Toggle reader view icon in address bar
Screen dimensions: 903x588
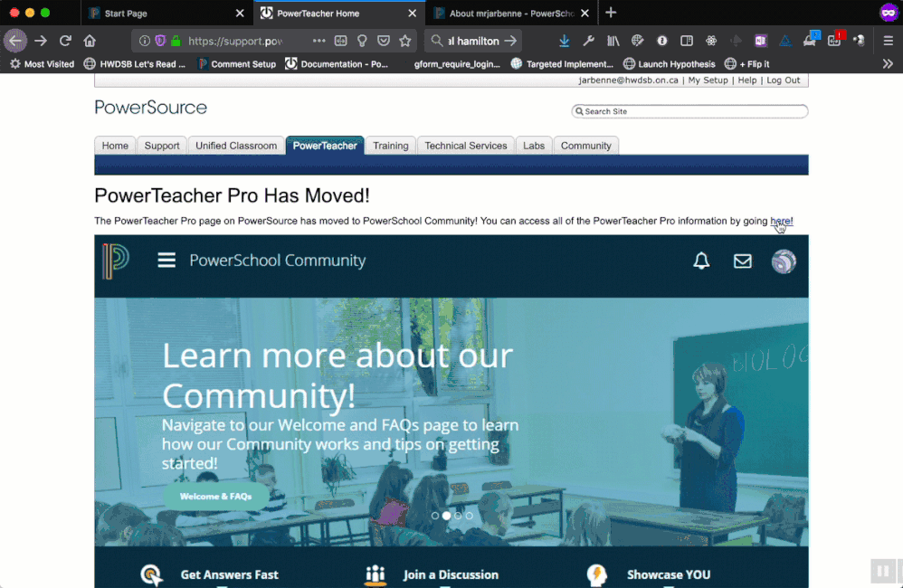[341, 41]
